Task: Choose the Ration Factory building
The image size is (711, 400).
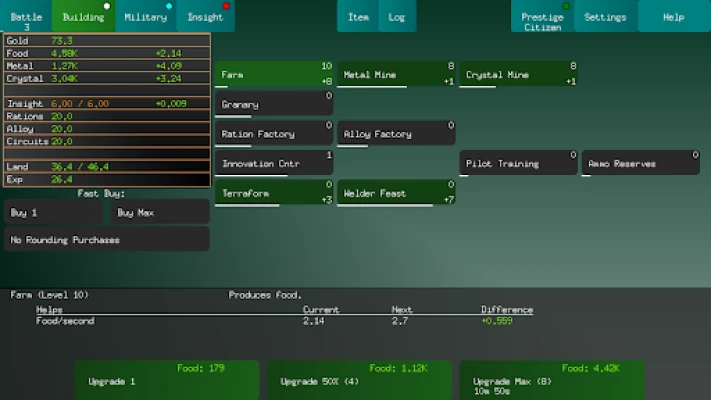Action: click(274, 133)
